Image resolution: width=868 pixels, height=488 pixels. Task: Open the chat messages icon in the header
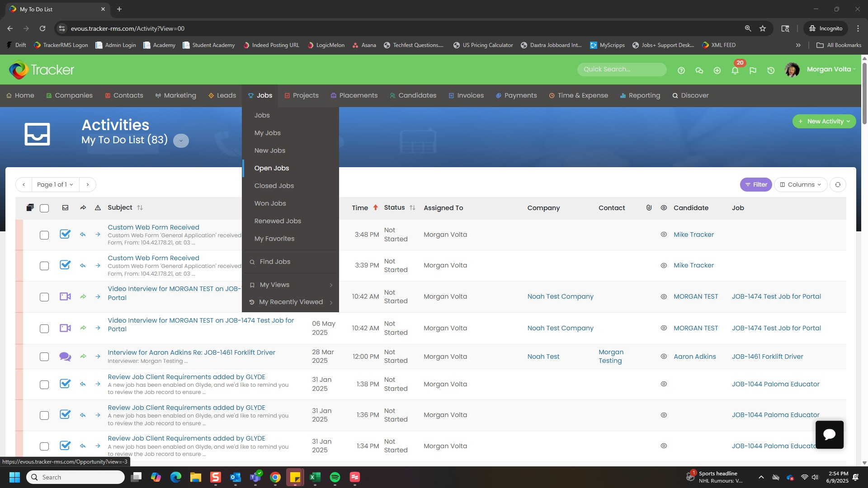pyautogui.click(x=699, y=70)
